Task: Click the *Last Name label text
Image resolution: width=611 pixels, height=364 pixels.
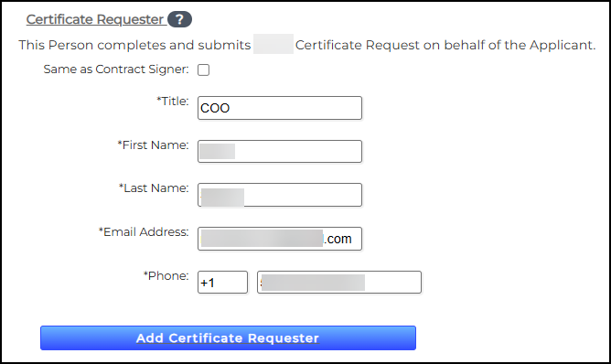Action: [x=154, y=188]
